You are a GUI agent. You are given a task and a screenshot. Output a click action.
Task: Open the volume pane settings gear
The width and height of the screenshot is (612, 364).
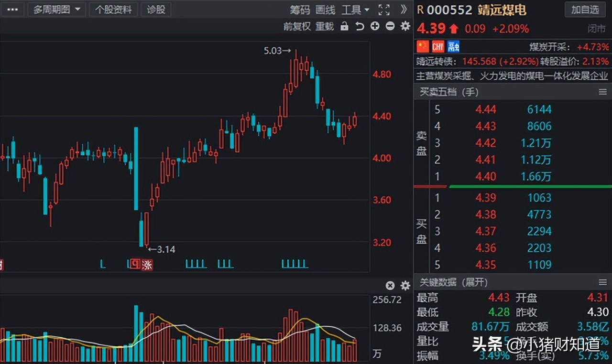pos(405,286)
